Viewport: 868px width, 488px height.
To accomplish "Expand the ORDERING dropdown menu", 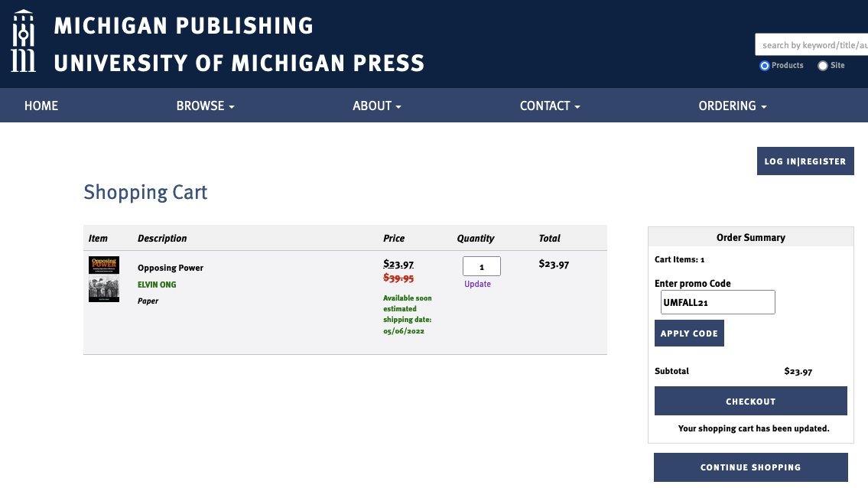I will click(733, 106).
